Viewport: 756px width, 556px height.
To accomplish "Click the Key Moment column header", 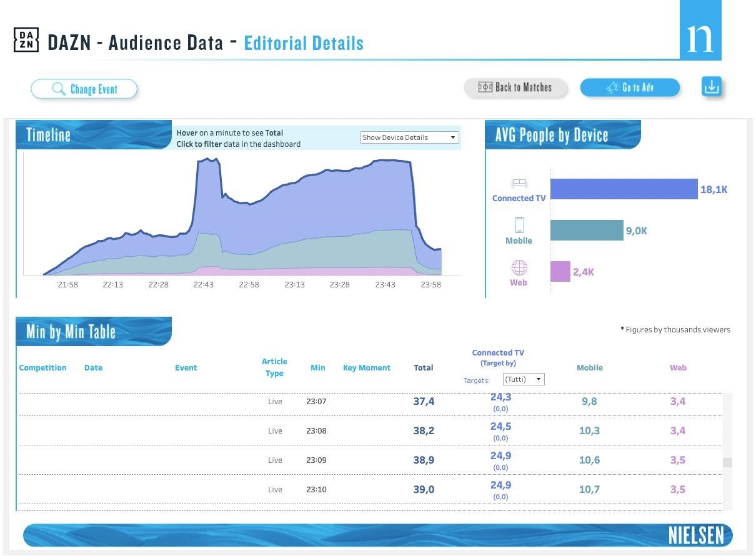I will 367,367.
